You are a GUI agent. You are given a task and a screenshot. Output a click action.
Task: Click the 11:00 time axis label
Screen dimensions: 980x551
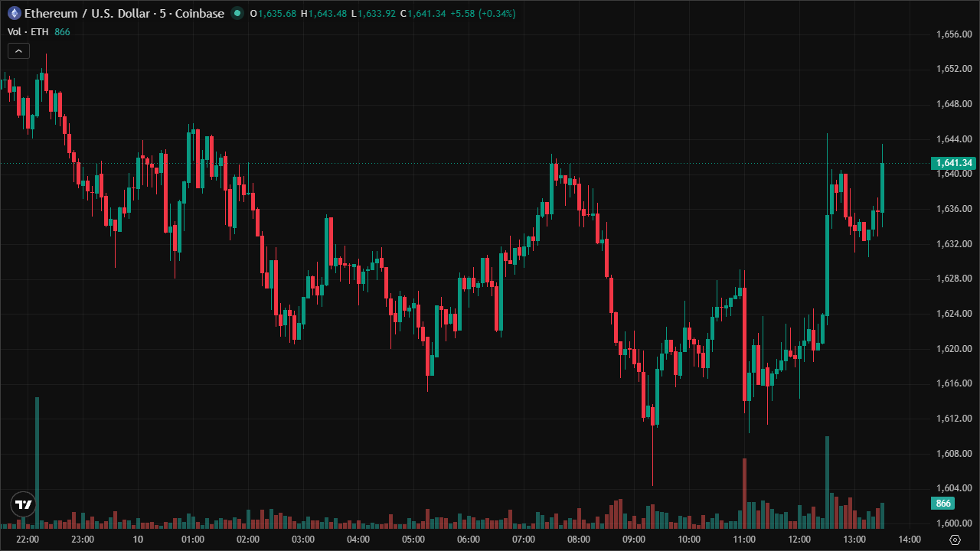coord(744,540)
